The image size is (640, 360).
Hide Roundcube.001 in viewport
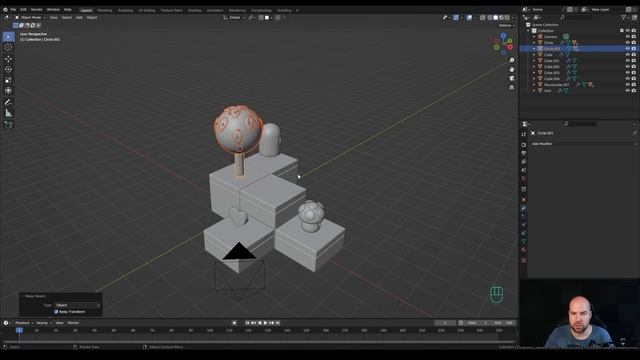click(628, 84)
